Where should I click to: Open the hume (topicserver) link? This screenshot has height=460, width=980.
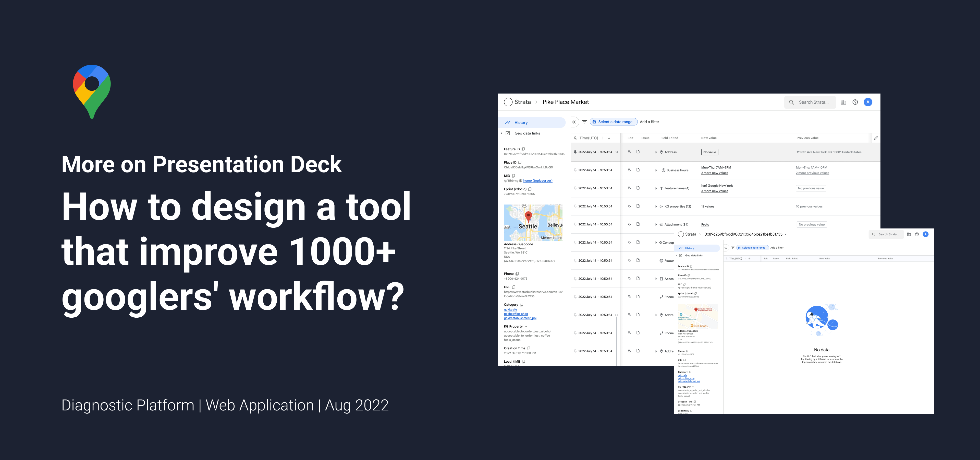coord(537,181)
